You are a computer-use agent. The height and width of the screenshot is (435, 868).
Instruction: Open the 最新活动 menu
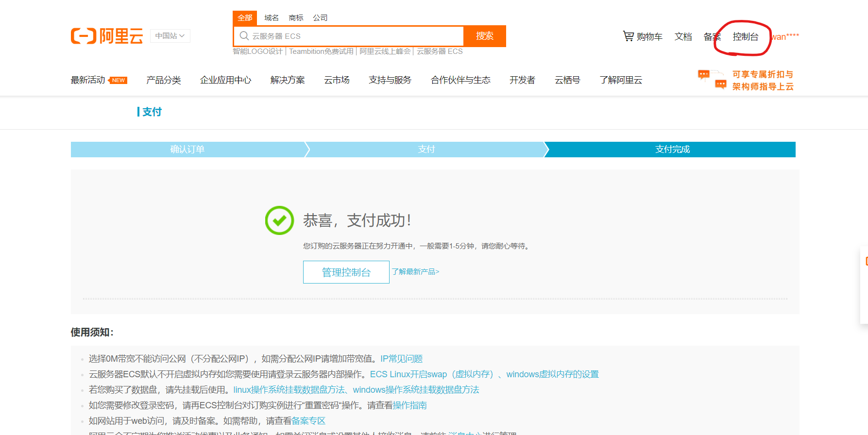coord(88,80)
